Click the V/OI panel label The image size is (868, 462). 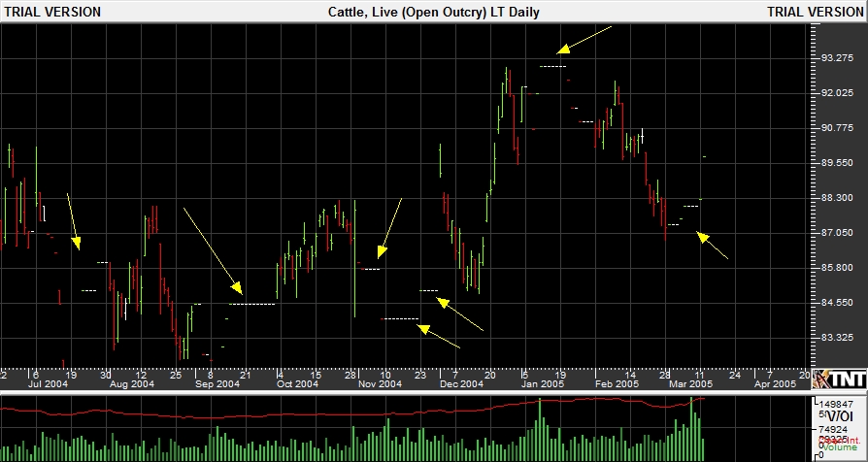(x=841, y=416)
